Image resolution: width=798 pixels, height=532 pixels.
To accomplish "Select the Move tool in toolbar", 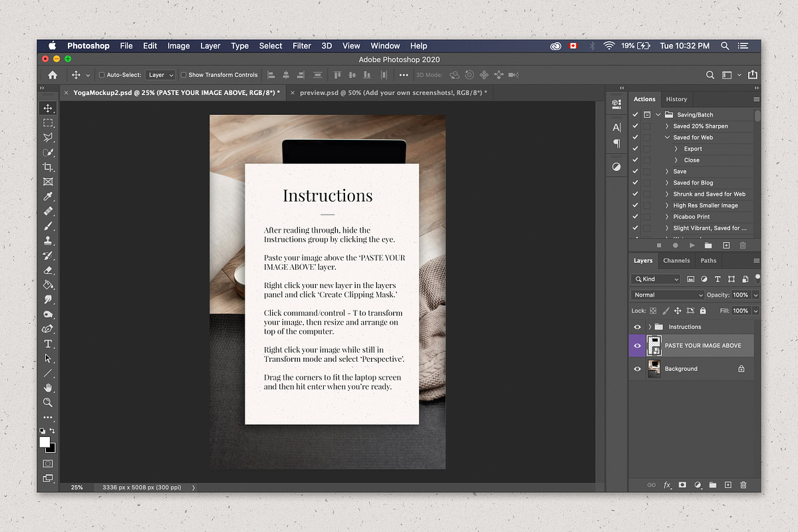I will coord(48,108).
